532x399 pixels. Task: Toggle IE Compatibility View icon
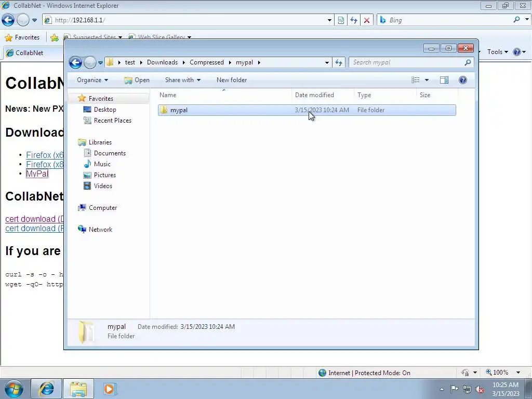[x=341, y=20]
